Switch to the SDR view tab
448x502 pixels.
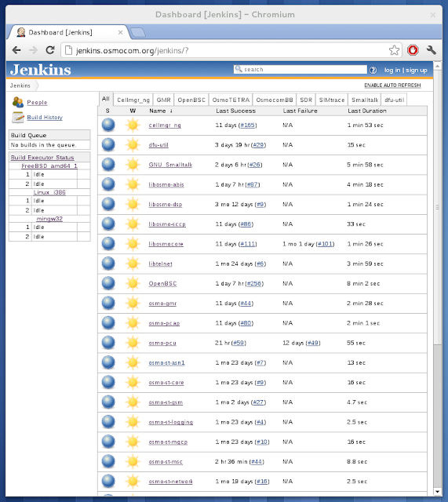coord(306,100)
